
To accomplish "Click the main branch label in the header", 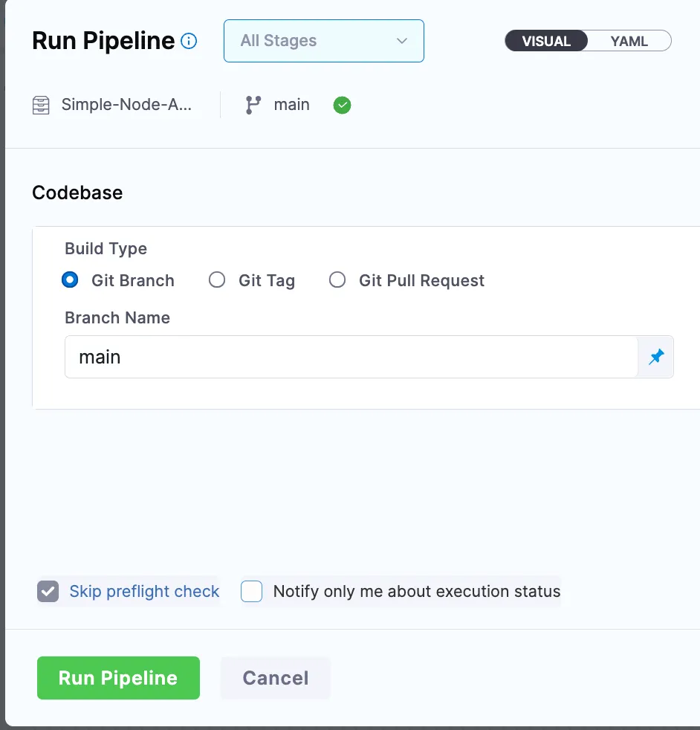I will pyautogui.click(x=291, y=104).
